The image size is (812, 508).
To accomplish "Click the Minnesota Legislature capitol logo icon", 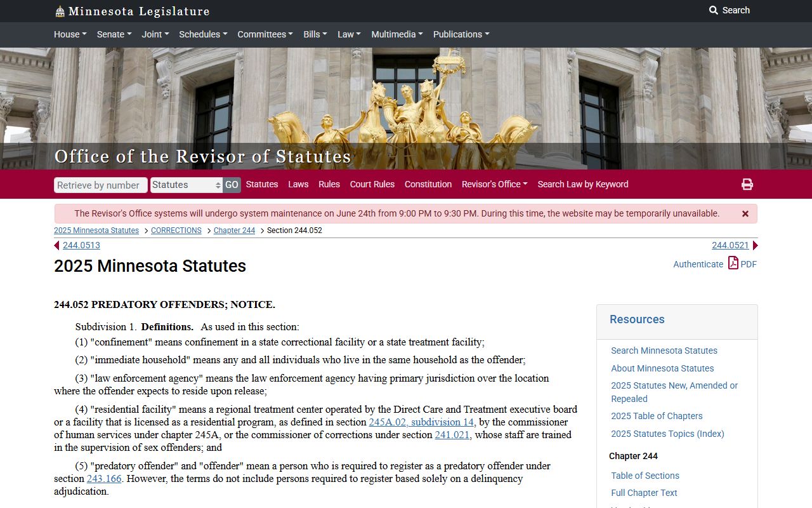I will pyautogui.click(x=60, y=11).
